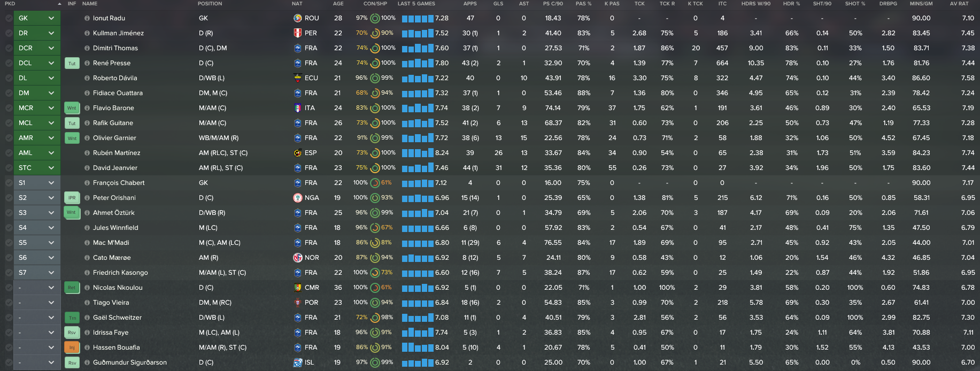The width and height of the screenshot is (980, 371).
Task: Click the Wnt icon next to Flavio Barone
Action: 72,108
